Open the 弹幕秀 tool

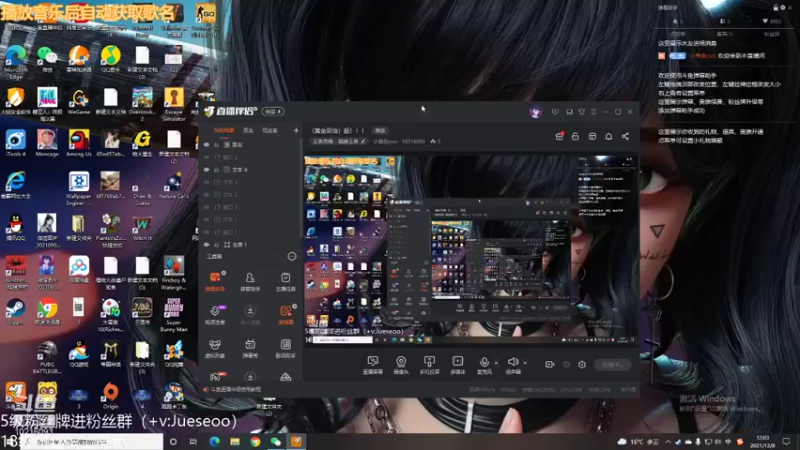[250, 349]
